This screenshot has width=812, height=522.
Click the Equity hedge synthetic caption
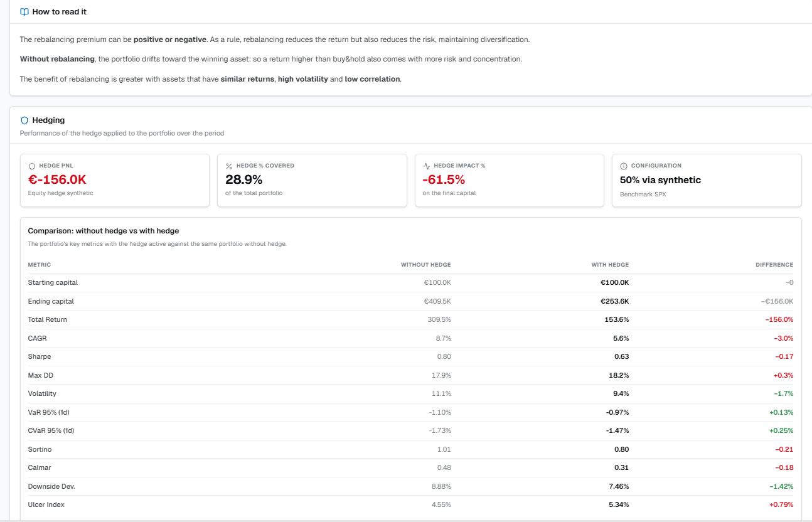coord(60,193)
